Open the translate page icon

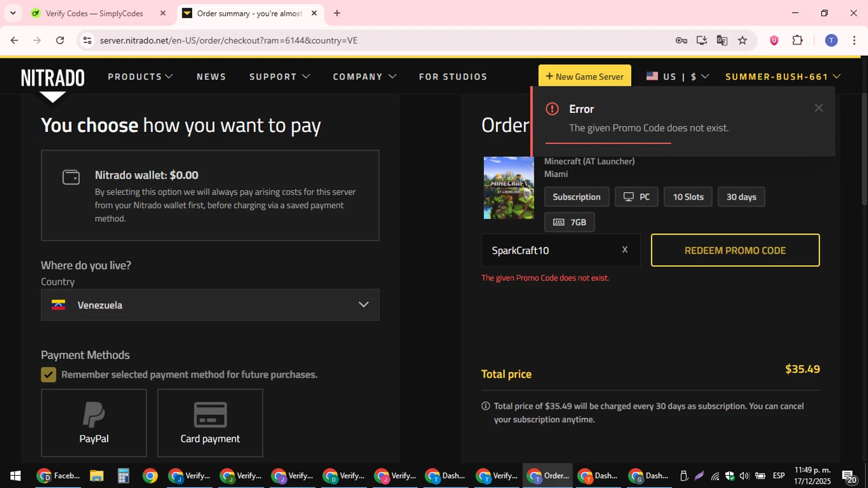tap(722, 40)
